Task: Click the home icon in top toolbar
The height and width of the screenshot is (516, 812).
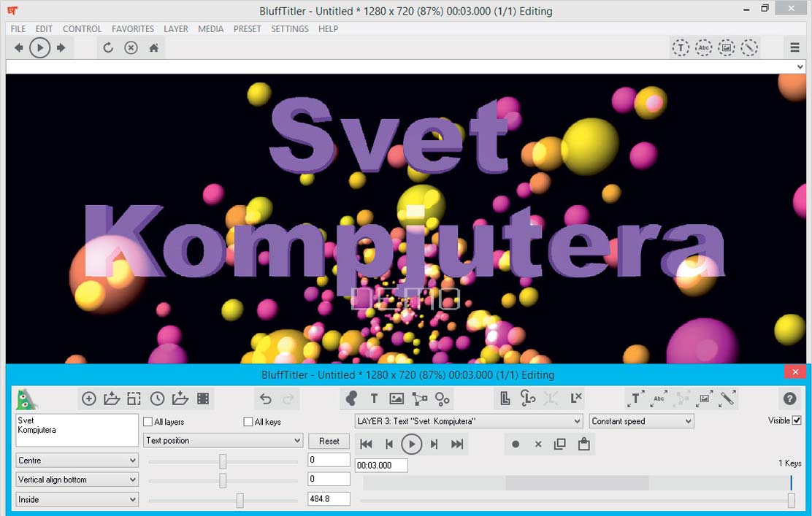Action: coord(154,48)
